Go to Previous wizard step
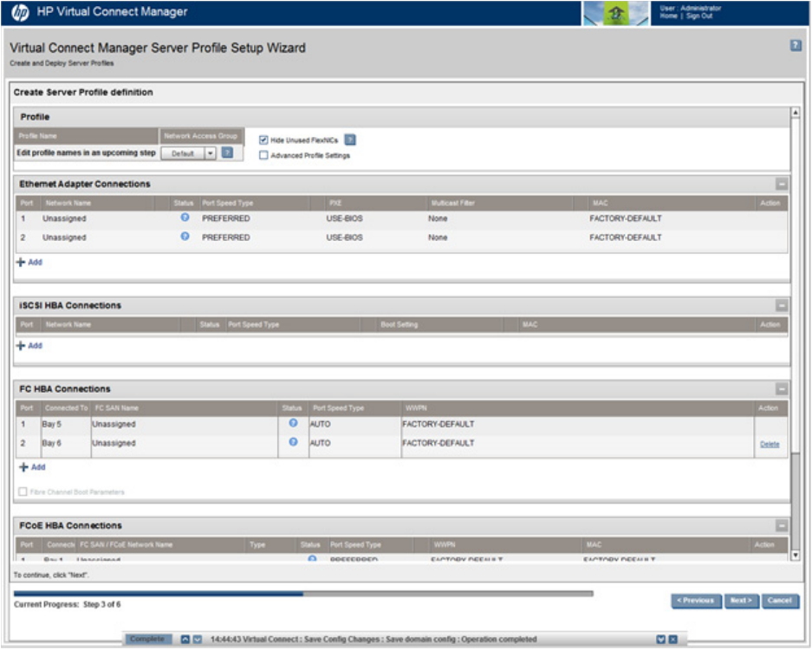This screenshot has height=650, width=812. tap(696, 601)
